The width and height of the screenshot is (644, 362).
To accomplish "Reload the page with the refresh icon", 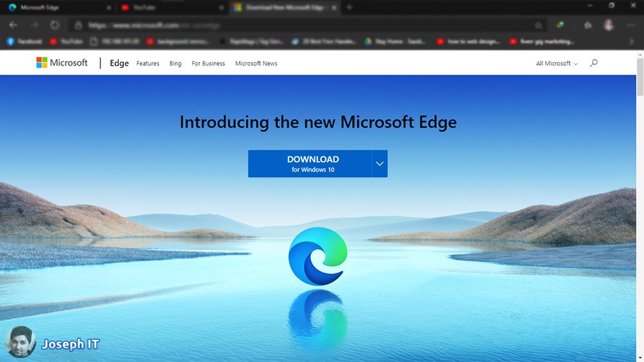I will click(x=55, y=25).
